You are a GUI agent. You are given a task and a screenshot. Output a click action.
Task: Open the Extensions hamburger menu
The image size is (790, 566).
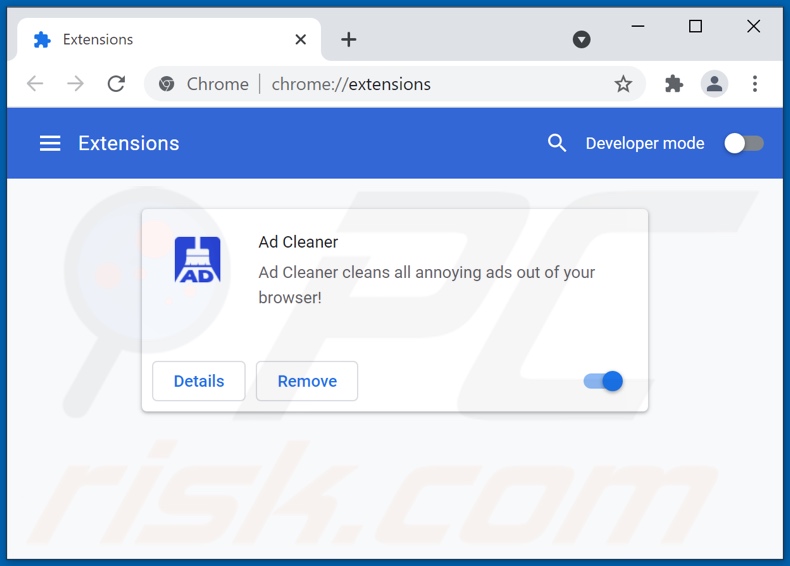pos(50,143)
